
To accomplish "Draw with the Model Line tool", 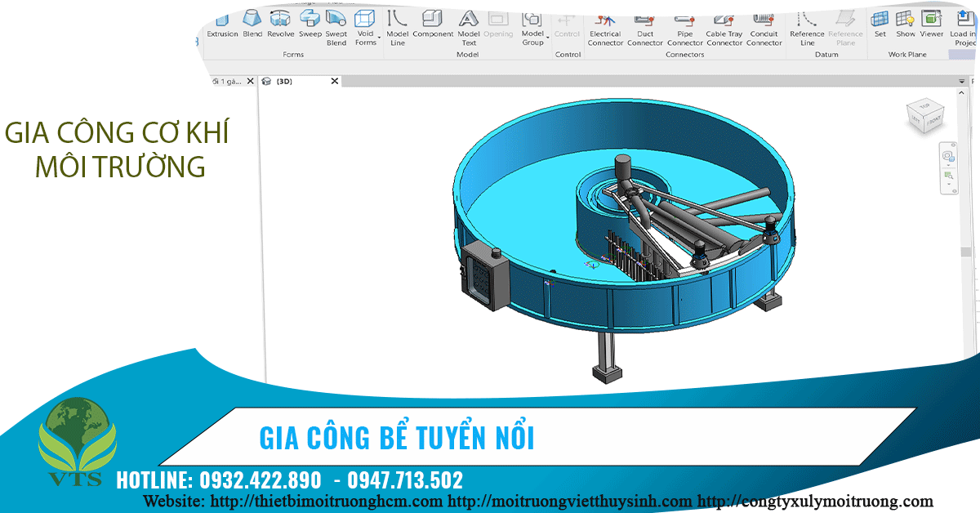I will (x=397, y=28).
